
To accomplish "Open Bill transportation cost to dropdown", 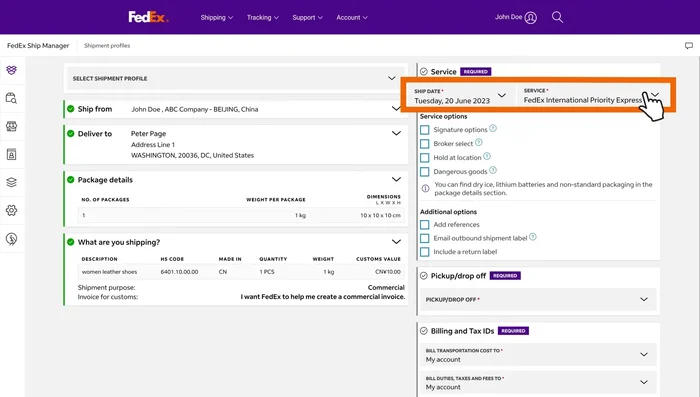I will (538, 355).
